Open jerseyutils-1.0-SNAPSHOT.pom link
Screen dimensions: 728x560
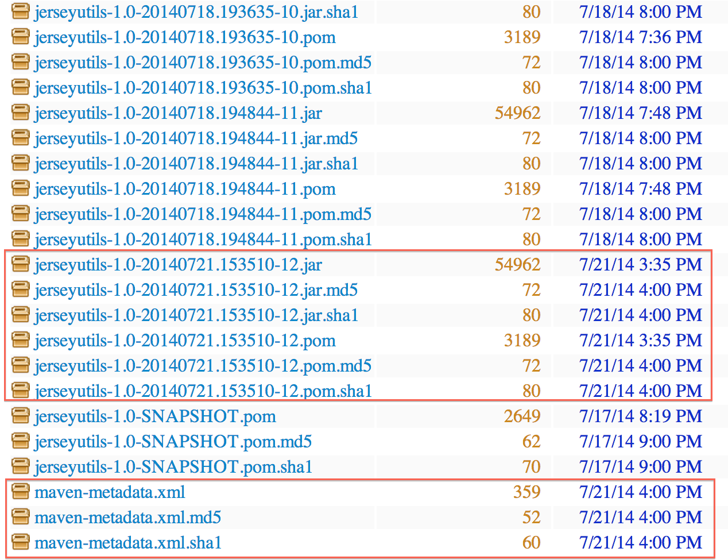pyautogui.click(x=155, y=417)
